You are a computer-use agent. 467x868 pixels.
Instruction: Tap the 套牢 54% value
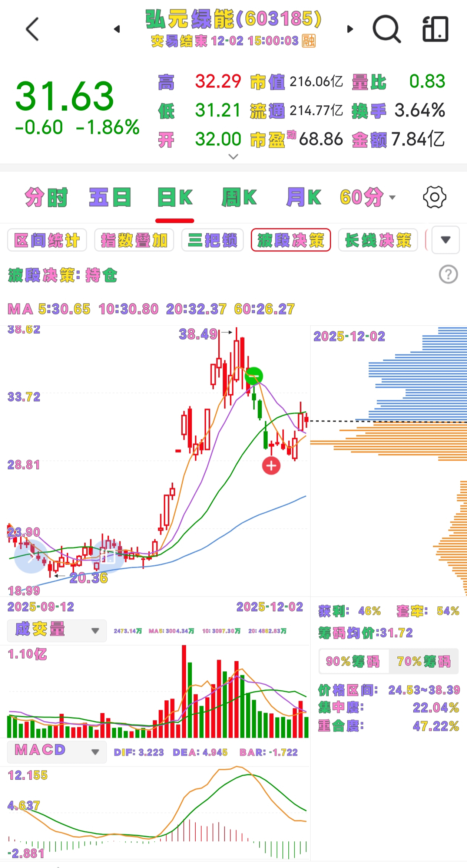point(428,611)
